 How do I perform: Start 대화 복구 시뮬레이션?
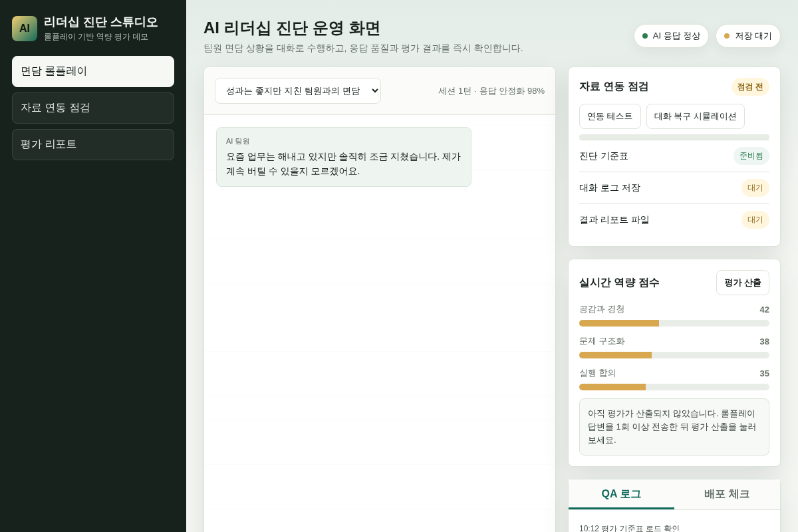696,116
